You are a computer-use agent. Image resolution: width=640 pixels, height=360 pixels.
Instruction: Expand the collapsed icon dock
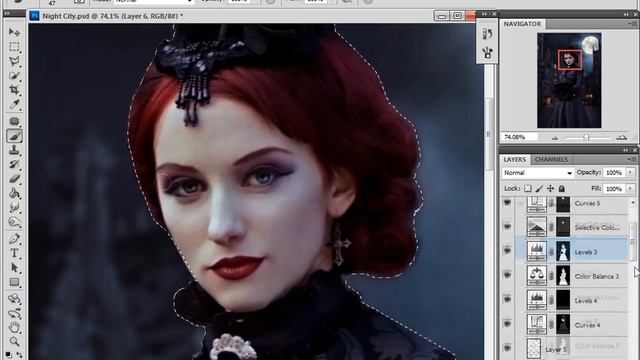(484, 14)
